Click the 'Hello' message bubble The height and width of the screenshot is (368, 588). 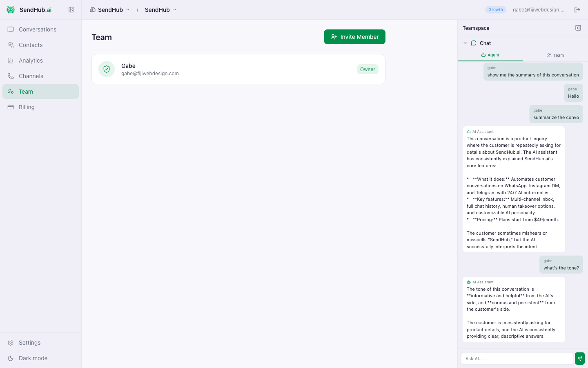pyautogui.click(x=573, y=93)
